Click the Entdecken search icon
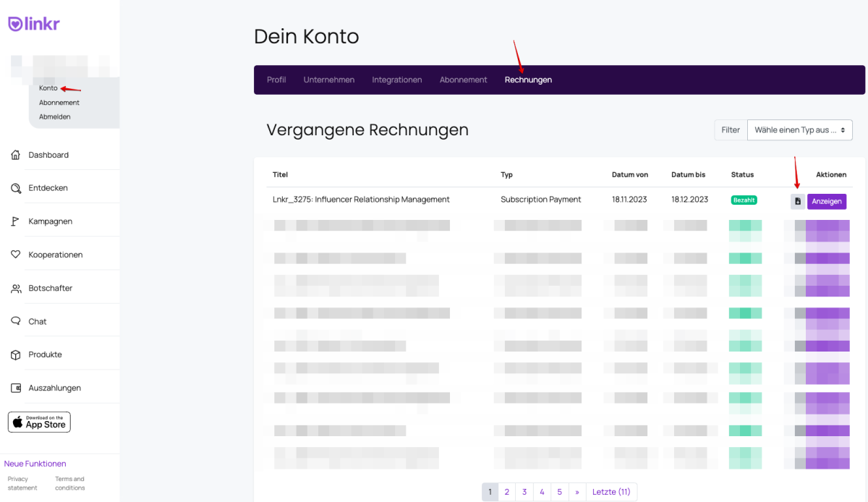This screenshot has height=502, width=868. click(16, 188)
